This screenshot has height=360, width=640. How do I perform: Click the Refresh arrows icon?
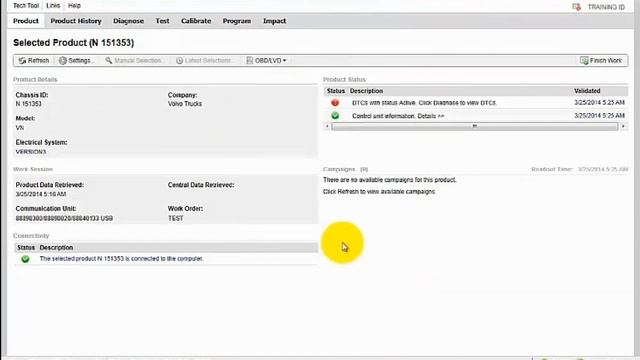pyautogui.click(x=22, y=60)
